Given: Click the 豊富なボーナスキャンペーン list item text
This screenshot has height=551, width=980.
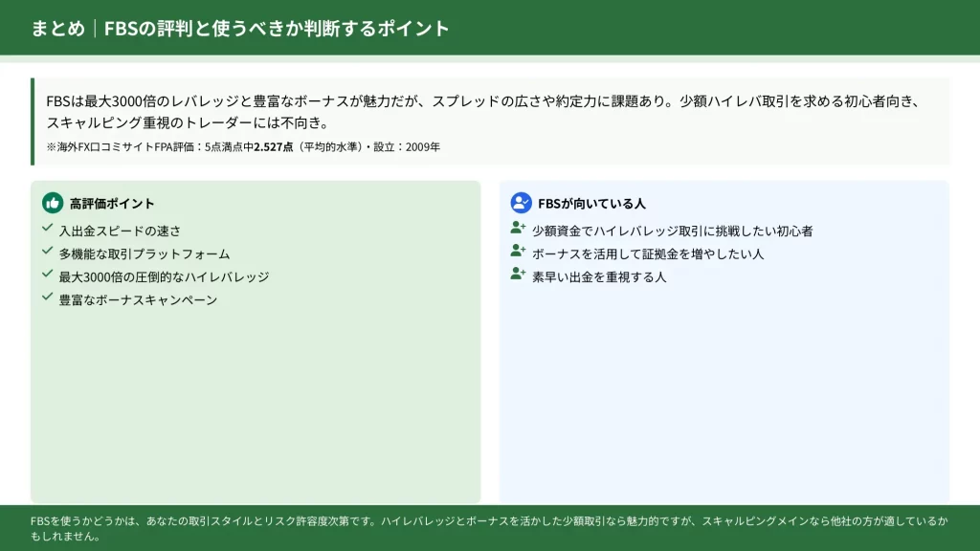Looking at the screenshot, I should click(x=138, y=299).
